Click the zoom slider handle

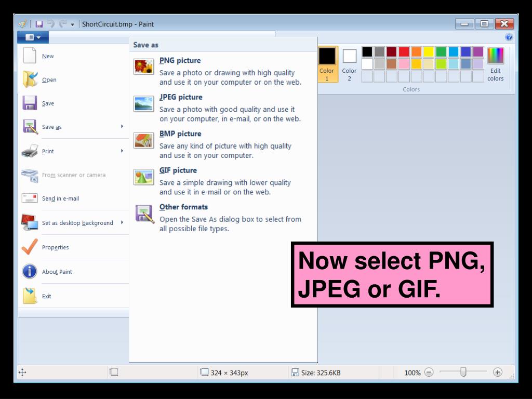pyautogui.click(x=463, y=372)
